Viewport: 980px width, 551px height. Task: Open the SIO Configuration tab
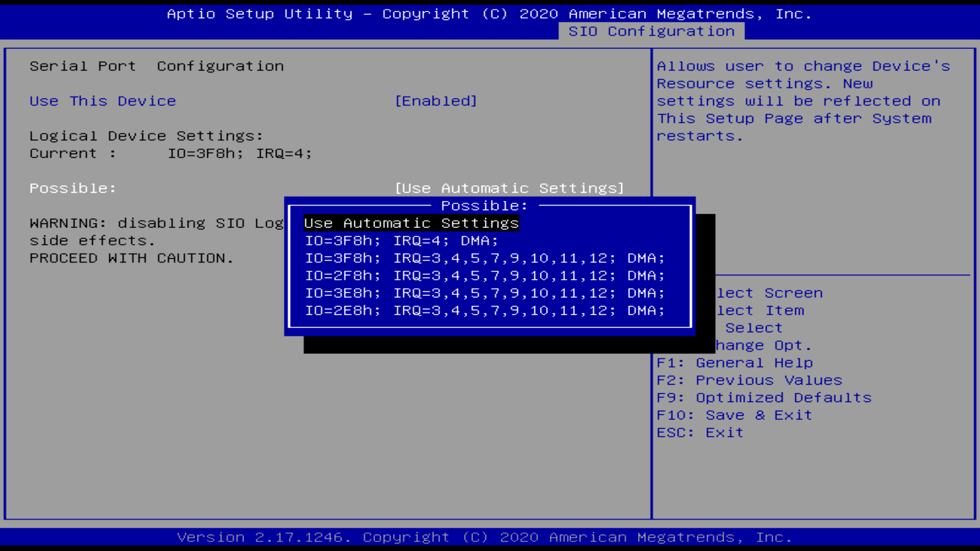click(651, 32)
